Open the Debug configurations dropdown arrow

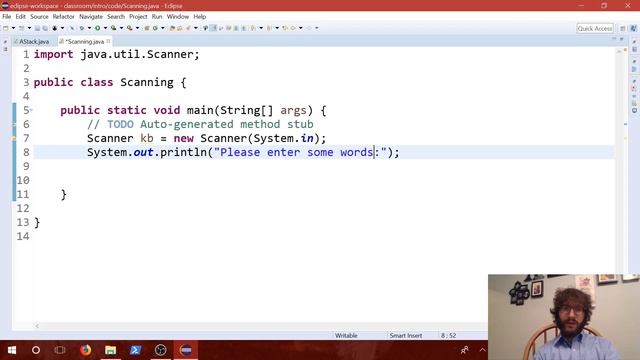[x=89, y=28]
